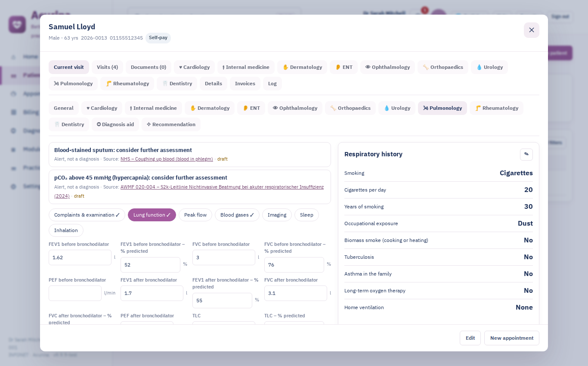Open the Details tab
This screenshot has width=588, height=366.
pyautogui.click(x=214, y=84)
